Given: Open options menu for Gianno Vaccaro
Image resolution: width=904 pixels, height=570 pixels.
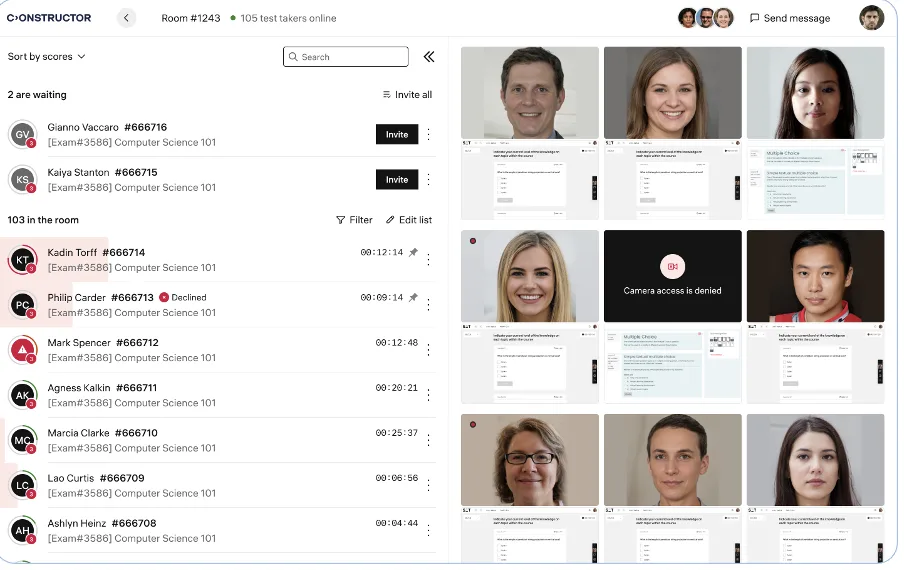Looking at the screenshot, I should pyautogui.click(x=428, y=134).
